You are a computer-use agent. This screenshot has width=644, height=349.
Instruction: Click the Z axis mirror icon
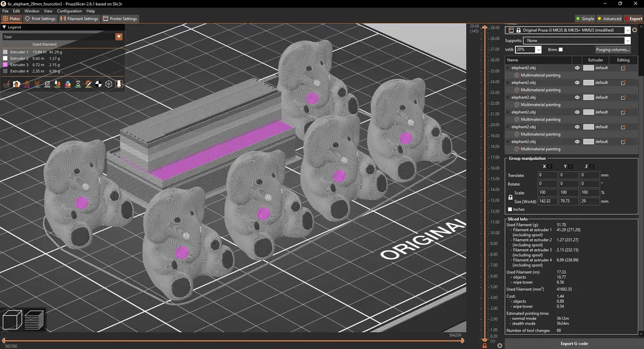[592, 166]
